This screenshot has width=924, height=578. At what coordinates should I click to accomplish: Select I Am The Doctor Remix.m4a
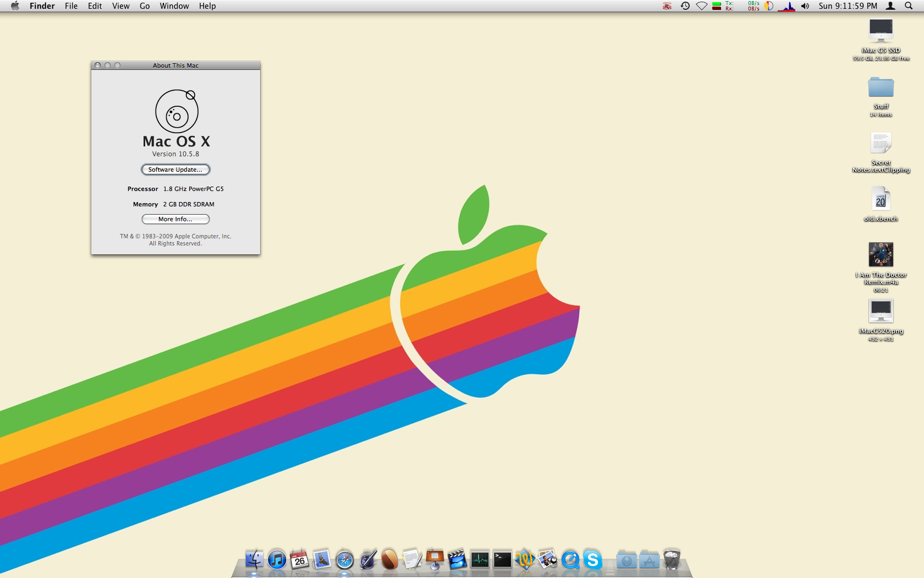[x=881, y=255]
